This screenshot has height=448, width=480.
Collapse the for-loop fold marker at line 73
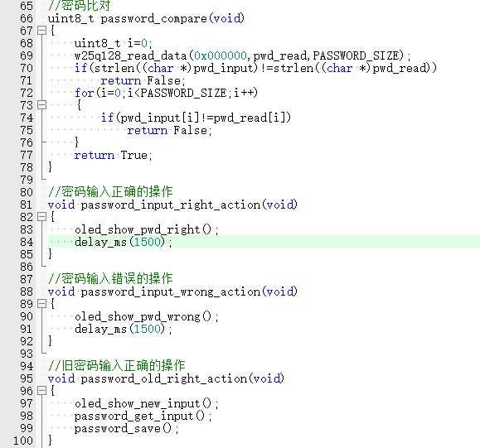[x=41, y=105]
